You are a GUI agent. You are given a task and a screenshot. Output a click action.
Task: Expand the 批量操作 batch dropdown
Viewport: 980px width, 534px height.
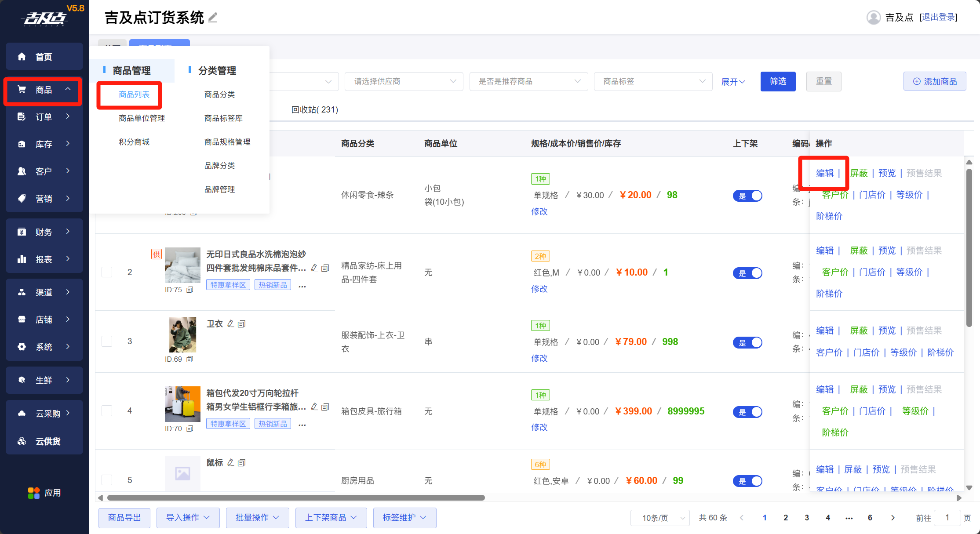click(257, 518)
